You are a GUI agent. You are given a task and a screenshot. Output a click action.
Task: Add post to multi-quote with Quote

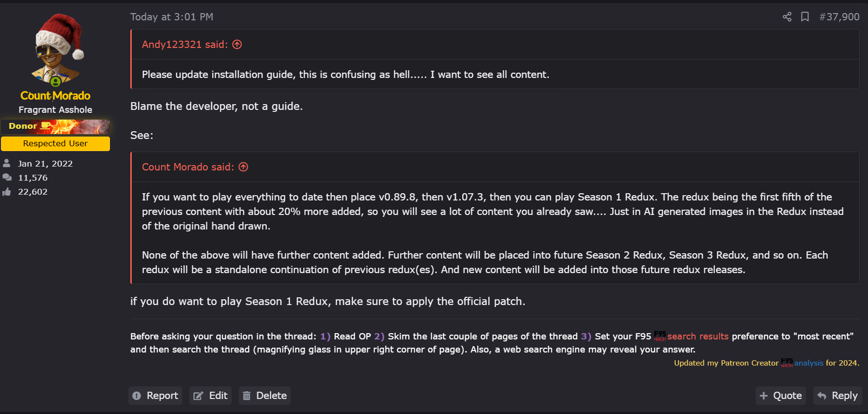point(781,396)
